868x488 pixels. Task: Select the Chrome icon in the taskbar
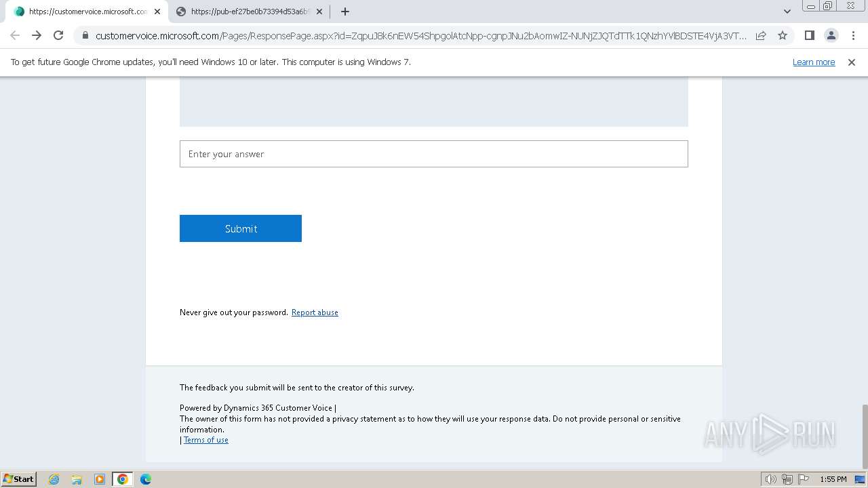[x=123, y=479]
